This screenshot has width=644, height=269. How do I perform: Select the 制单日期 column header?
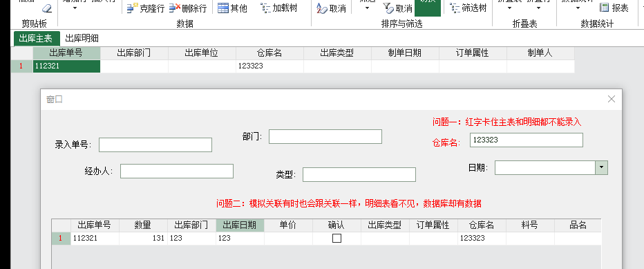pyautogui.click(x=406, y=53)
